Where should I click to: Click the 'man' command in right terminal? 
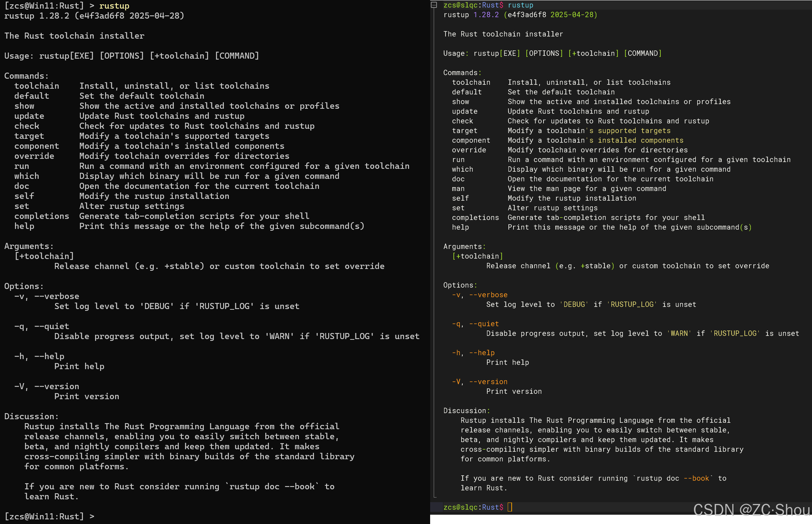[x=458, y=188]
